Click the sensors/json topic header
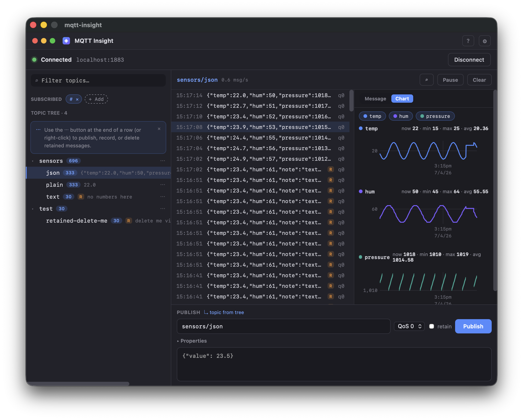This screenshot has width=523, height=420. click(197, 80)
